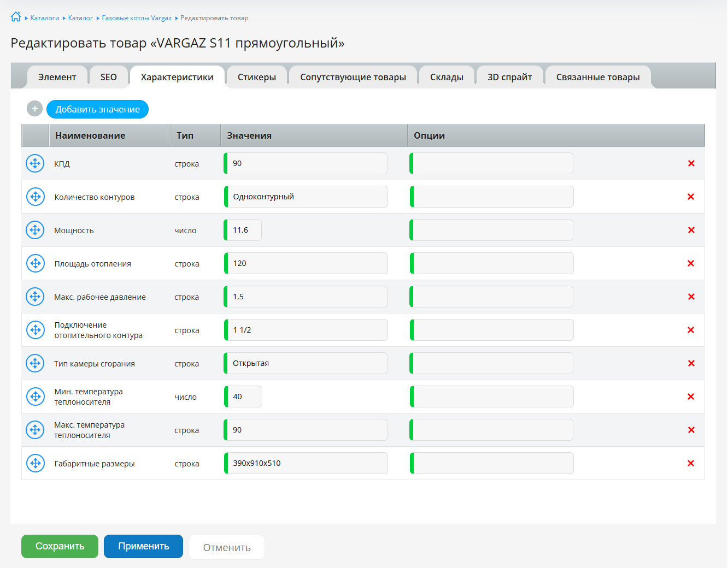
Task: Click move handle for Мин. температура теплоносителя
Action: click(x=35, y=397)
